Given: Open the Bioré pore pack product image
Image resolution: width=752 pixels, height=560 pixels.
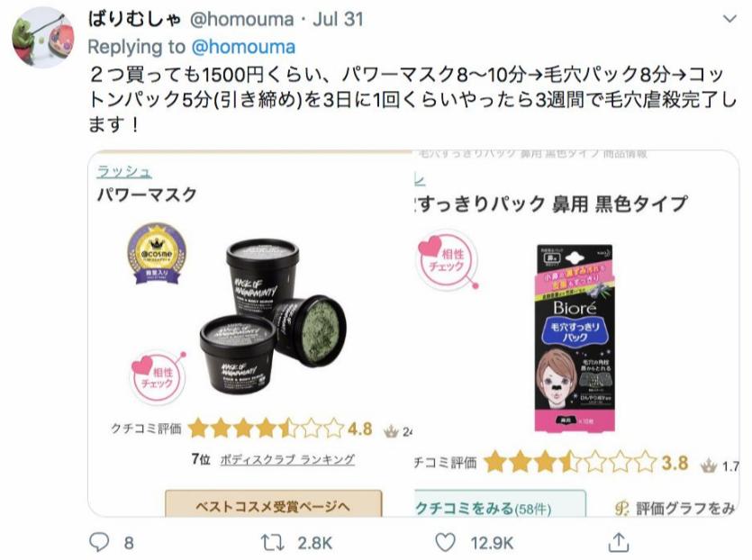Looking at the screenshot, I should pyautogui.click(x=575, y=339).
